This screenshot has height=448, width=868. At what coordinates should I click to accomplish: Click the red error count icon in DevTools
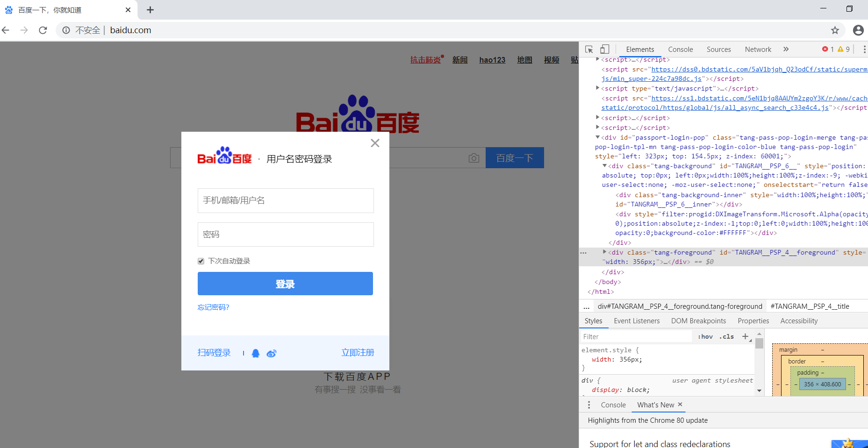click(825, 49)
